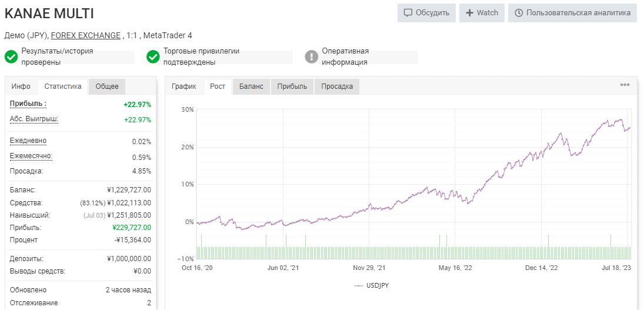Select the deposits value ¥1,000,000.00
This screenshot has width=644, height=310.
(129, 259)
